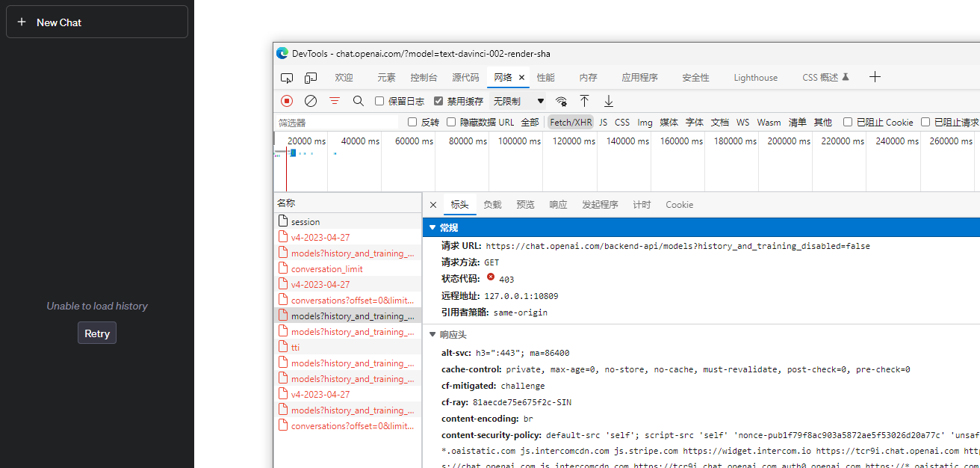
Task: Click the red error icon beside status 403
Action: [x=491, y=278]
